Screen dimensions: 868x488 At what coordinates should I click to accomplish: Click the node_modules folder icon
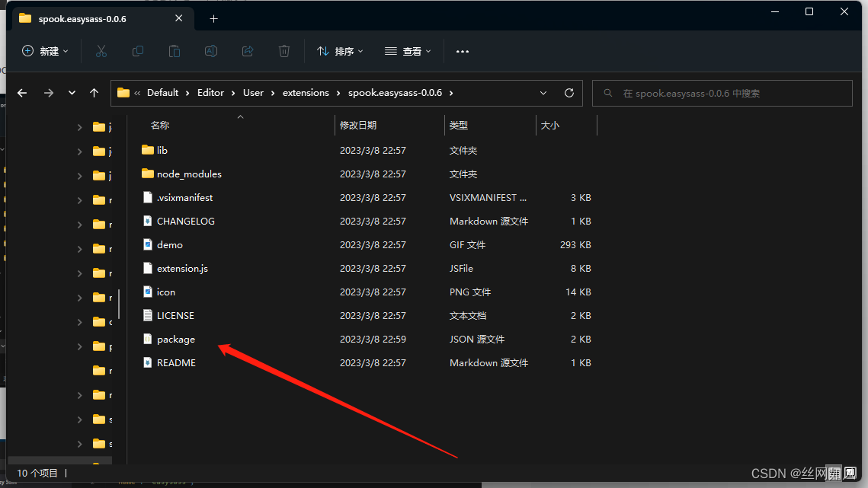(x=147, y=174)
